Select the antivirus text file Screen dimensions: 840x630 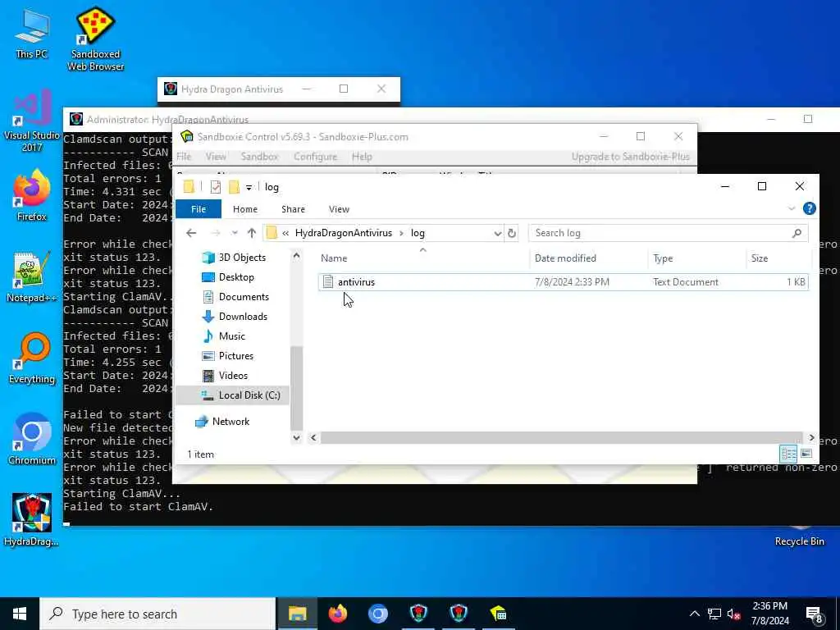coord(563,282)
